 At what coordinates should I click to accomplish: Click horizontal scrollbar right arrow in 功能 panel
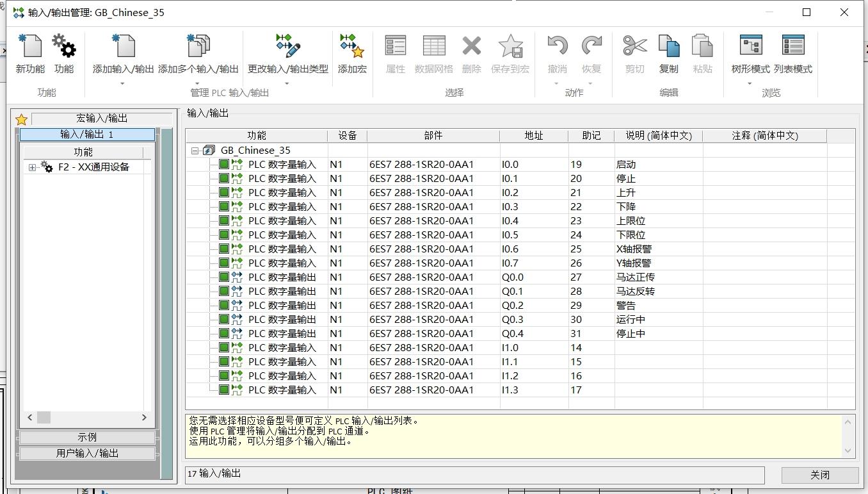click(x=144, y=417)
